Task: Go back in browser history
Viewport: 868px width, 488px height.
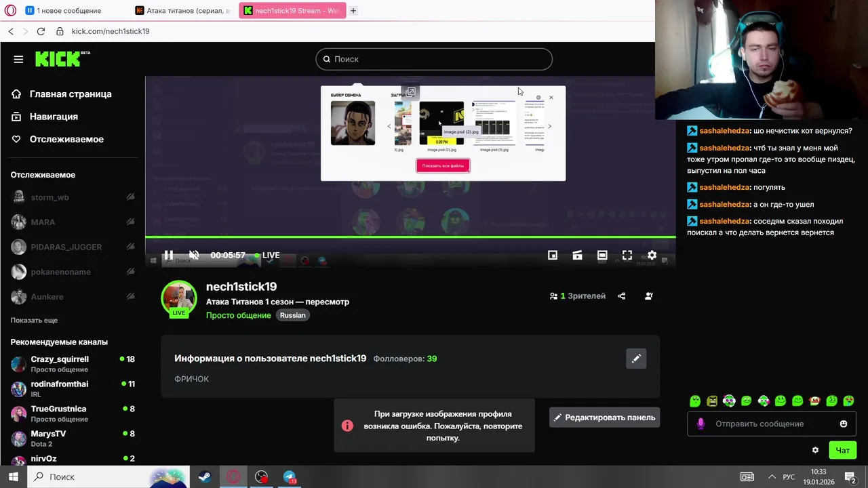Action: point(11,31)
